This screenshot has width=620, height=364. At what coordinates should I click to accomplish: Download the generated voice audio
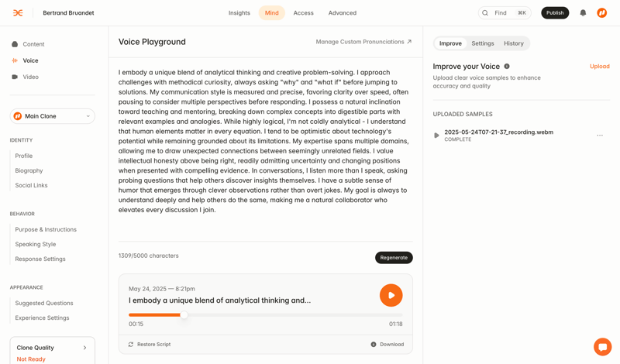(x=387, y=345)
